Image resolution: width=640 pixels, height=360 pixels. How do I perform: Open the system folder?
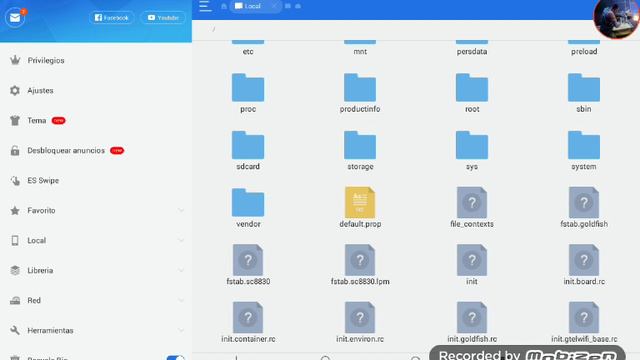(584, 151)
